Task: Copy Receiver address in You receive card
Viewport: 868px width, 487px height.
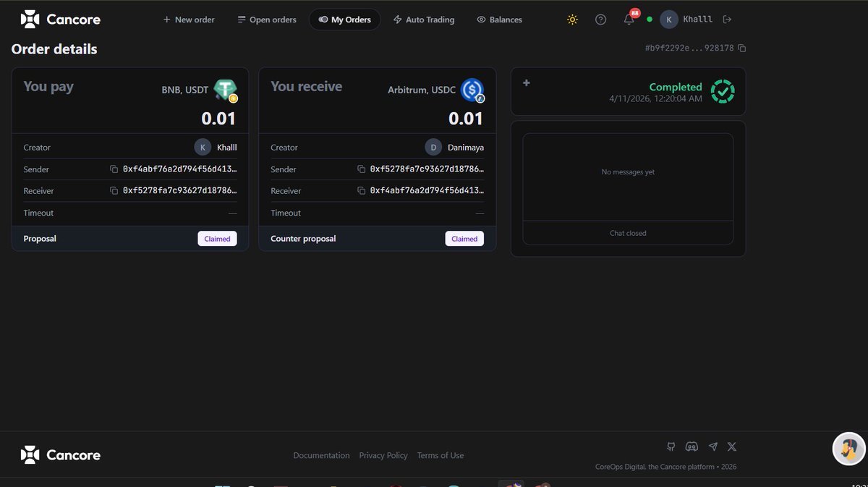Action: click(x=361, y=191)
